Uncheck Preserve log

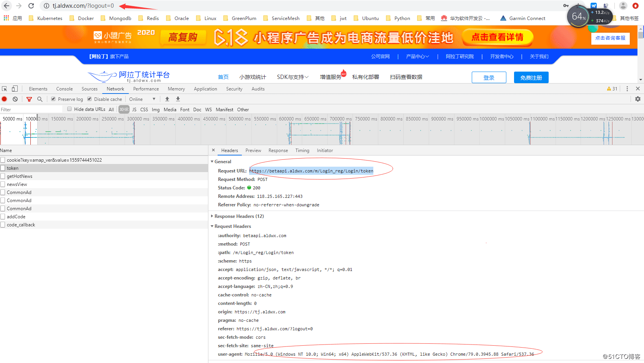(53, 99)
